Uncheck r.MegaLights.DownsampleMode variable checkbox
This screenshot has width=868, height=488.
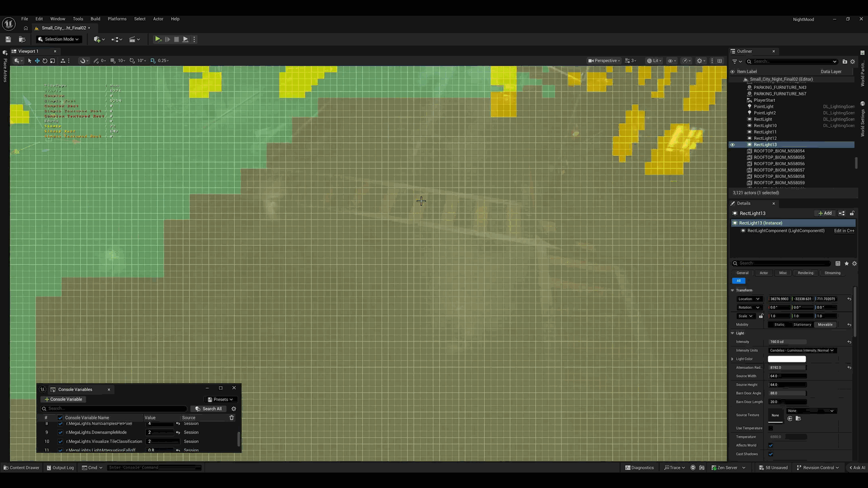tap(60, 432)
